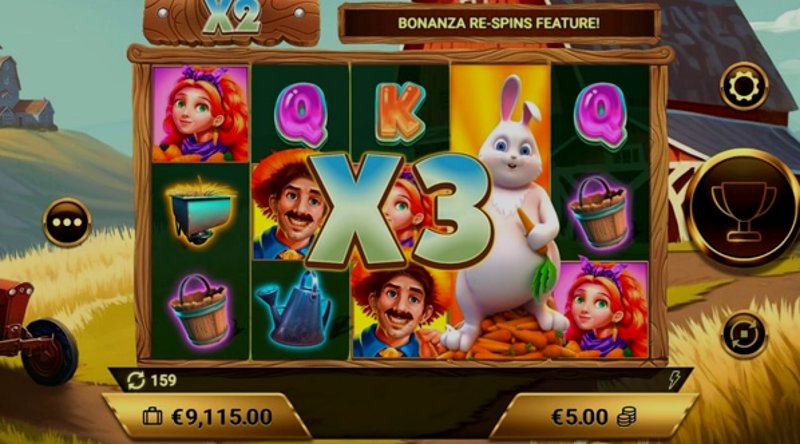Open the three-dots menu button
Image resolution: width=800 pixels, height=444 pixels.
tap(67, 223)
